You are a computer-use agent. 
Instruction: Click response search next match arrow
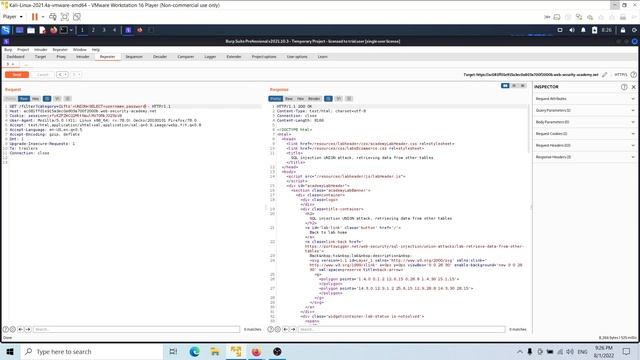pyautogui.click(x=293, y=329)
